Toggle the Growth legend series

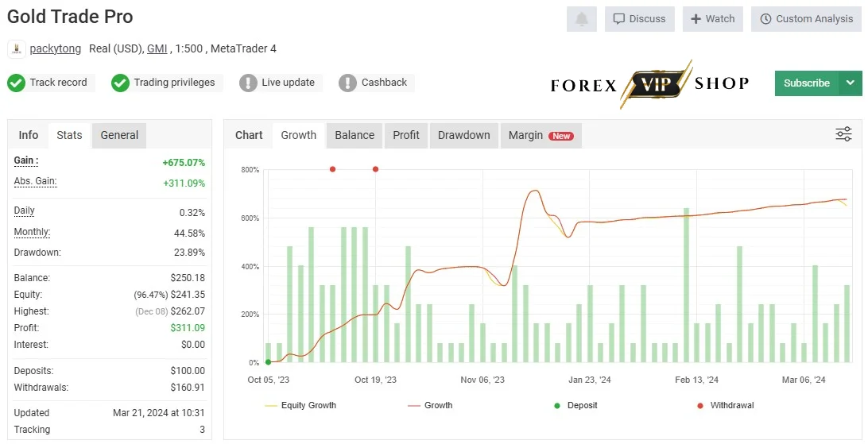(430, 405)
